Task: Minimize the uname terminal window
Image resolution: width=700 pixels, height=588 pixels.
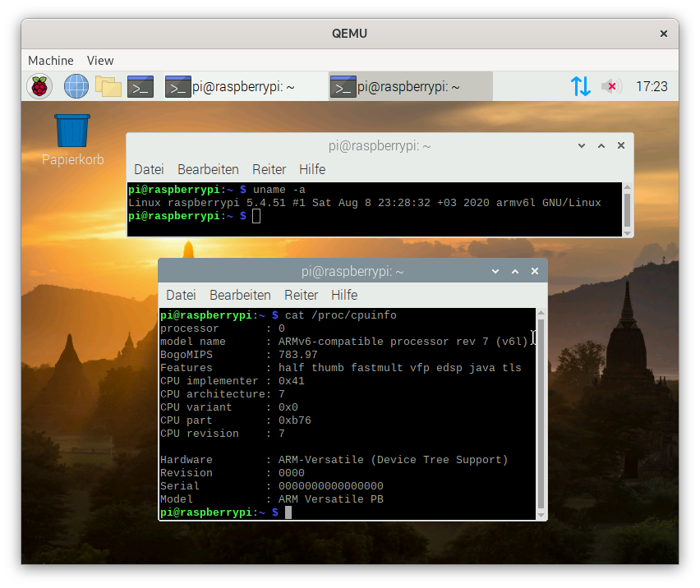Action: (582, 146)
